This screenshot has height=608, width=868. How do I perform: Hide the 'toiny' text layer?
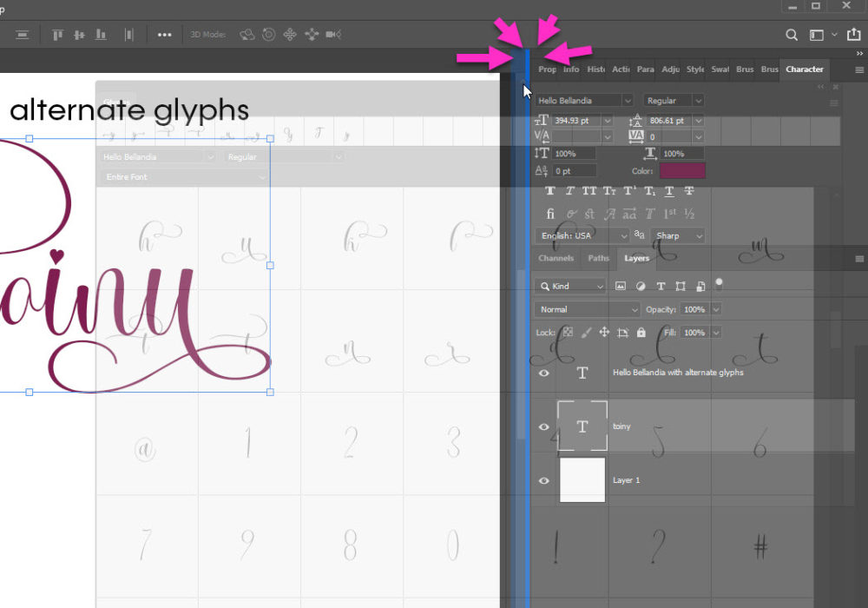(544, 427)
